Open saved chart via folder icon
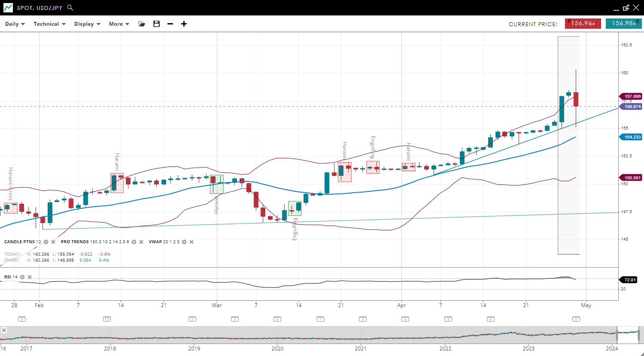The height and width of the screenshot is (356, 644). pyautogui.click(x=142, y=24)
